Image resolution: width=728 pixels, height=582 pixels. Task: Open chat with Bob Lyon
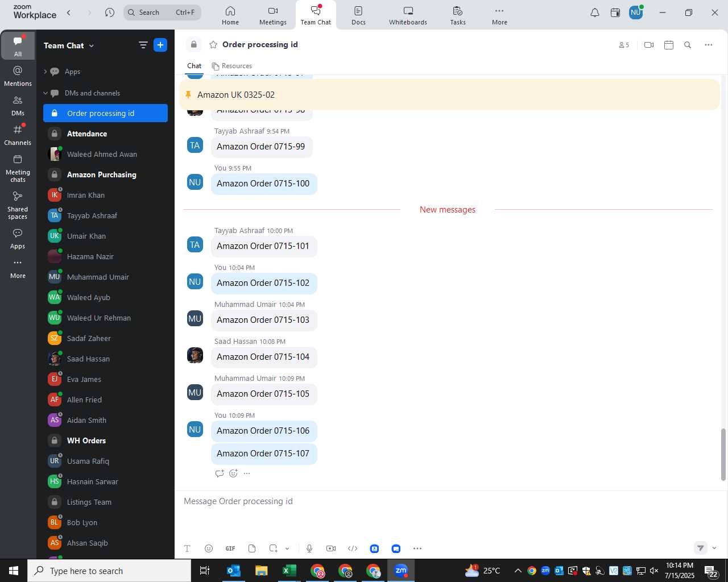105,522
